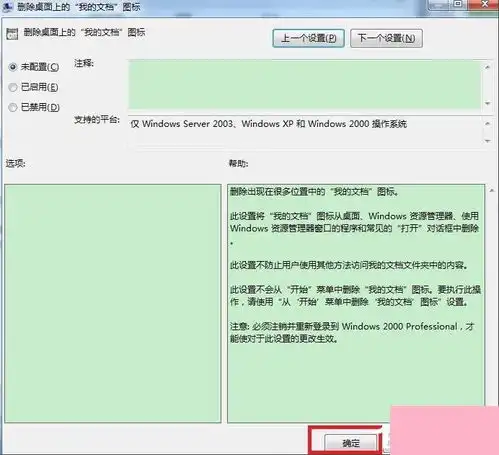Click help note mentioning Windows 2000 Professional
Viewport: 499px width, 455px height.
pos(352,332)
